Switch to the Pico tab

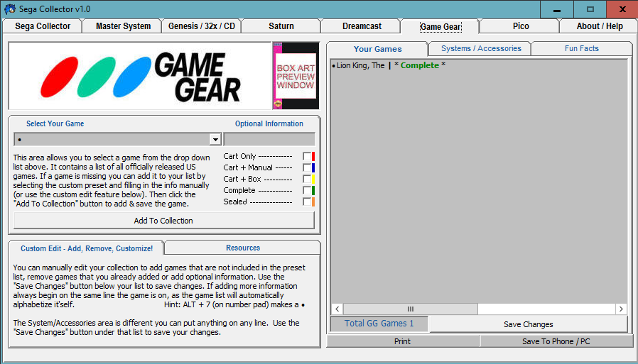(x=521, y=26)
